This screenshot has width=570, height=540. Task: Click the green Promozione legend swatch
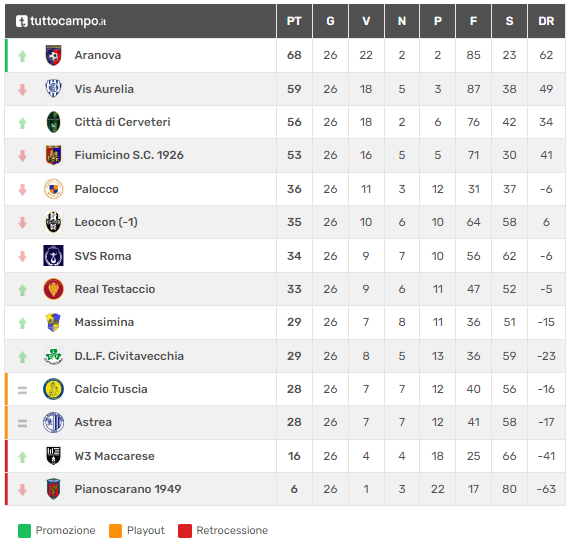(24, 531)
